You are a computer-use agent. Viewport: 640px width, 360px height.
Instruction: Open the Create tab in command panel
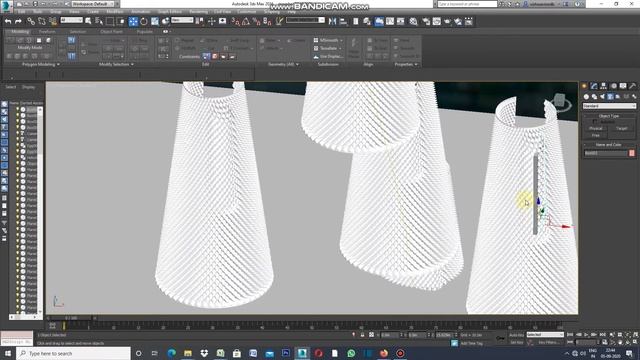click(584, 86)
